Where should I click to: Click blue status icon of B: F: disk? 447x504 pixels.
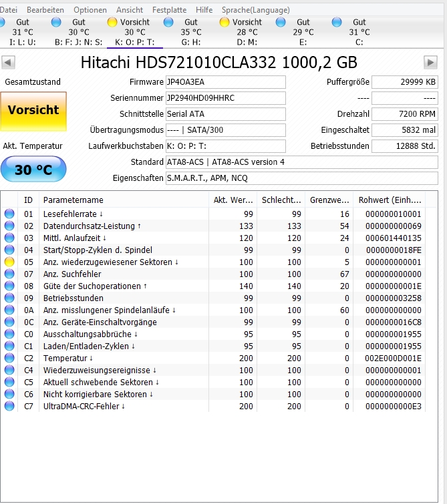tap(56, 22)
